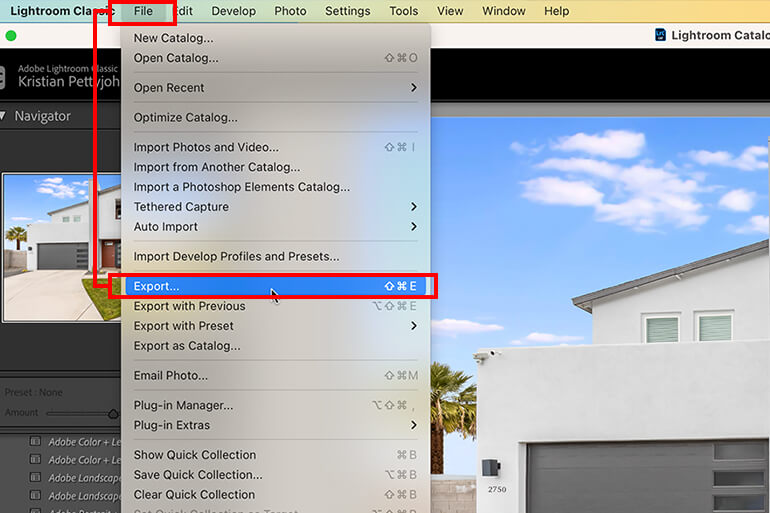770x513 pixels.
Task: Open the Develop menu
Action: 233,11
